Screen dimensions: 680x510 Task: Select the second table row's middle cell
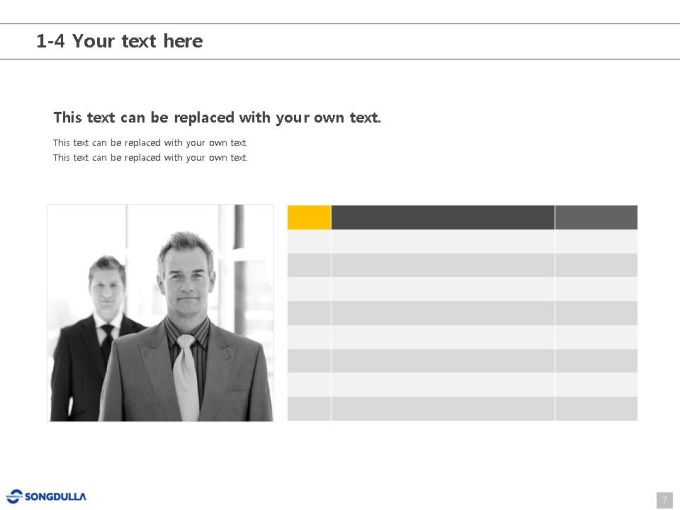[443, 265]
